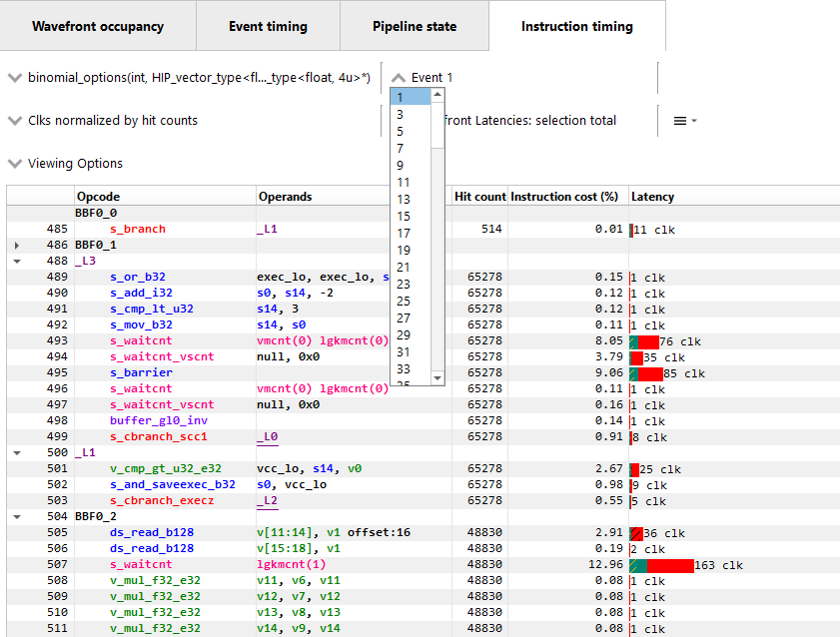Screen dimensions: 840x637
Task: Open the Event timing tab
Action: [268, 26]
